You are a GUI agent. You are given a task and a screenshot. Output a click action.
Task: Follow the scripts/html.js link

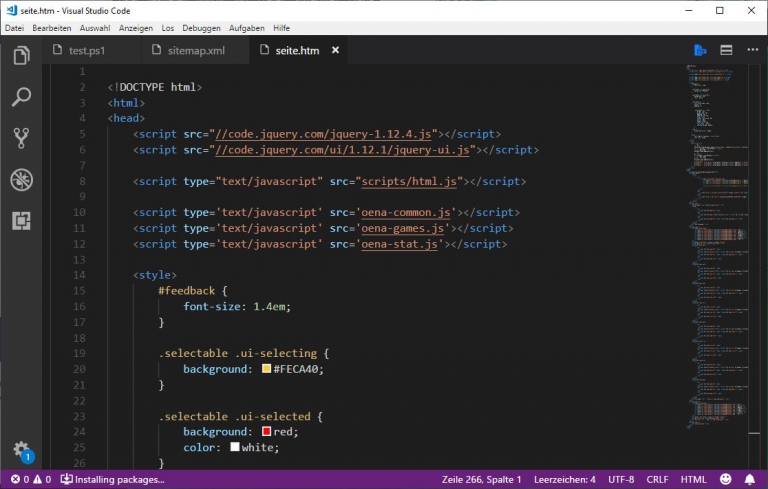tap(409, 181)
